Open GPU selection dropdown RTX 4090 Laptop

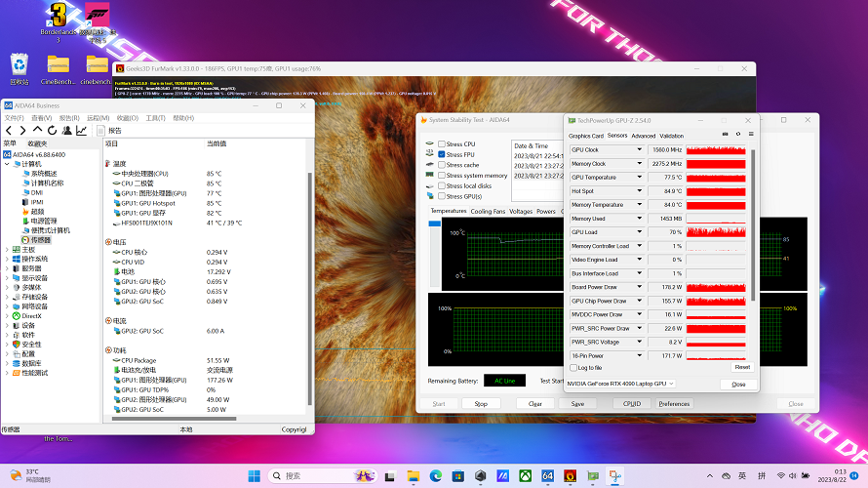(x=620, y=384)
